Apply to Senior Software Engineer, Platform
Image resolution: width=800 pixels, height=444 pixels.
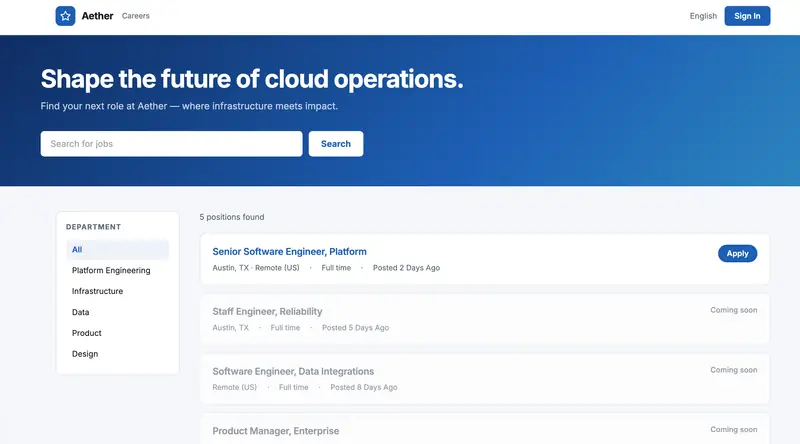pyautogui.click(x=737, y=254)
